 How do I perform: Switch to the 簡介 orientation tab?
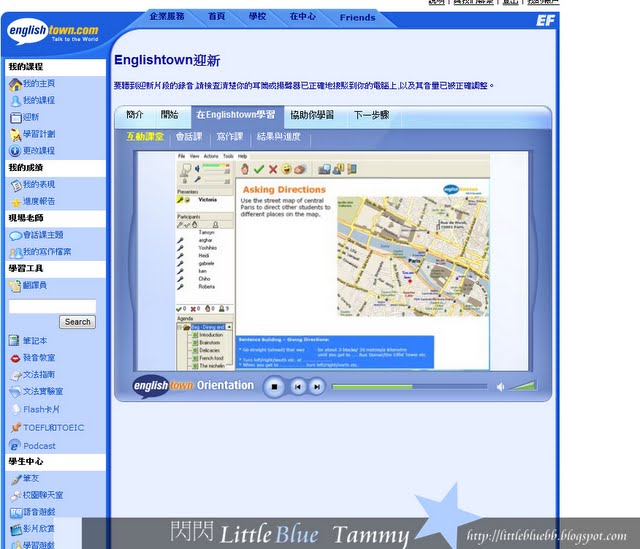click(135, 115)
